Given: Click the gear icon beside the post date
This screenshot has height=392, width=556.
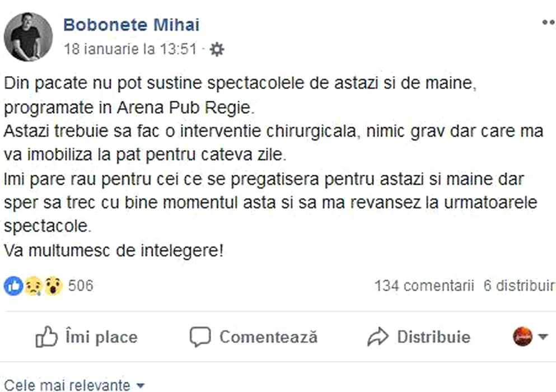Looking at the screenshot, I should (x=217, y=50).
